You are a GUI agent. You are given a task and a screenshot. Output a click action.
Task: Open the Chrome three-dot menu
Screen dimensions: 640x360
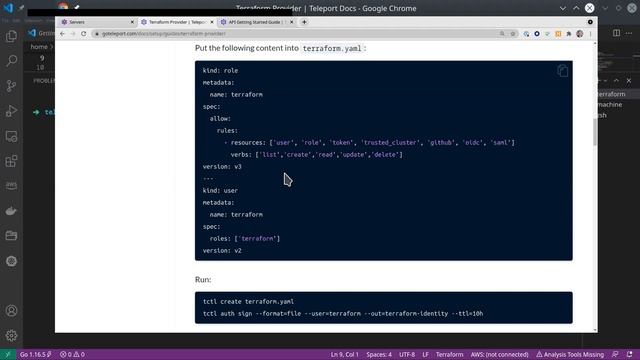click(x=590, y=34)
